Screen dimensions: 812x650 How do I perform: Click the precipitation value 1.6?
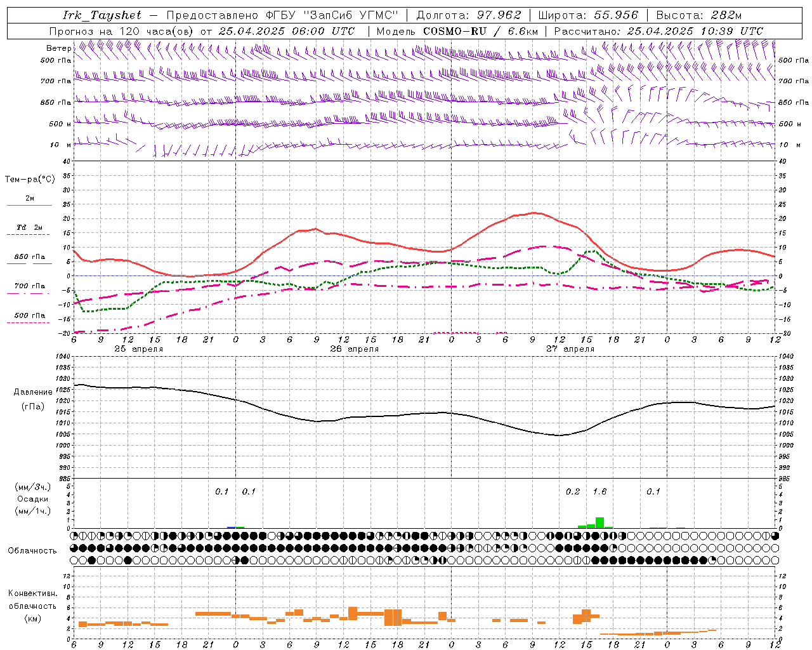(x=599, y=491)
